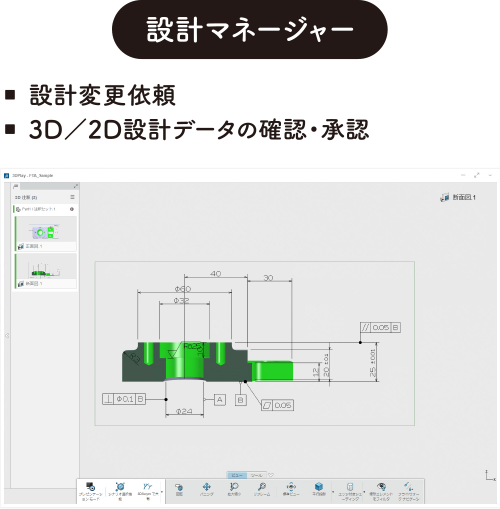Select the Rotate (回転) view tool

[179, 489]
